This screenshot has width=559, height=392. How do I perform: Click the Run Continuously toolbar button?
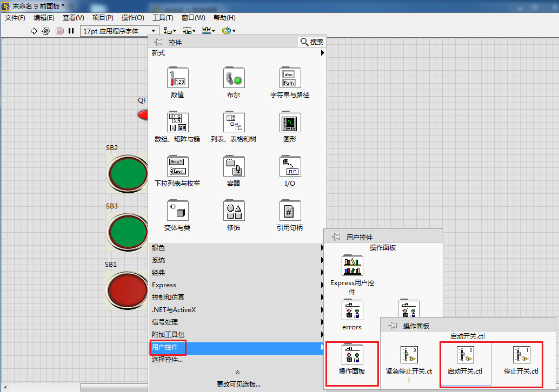click(x=46, y=31)
